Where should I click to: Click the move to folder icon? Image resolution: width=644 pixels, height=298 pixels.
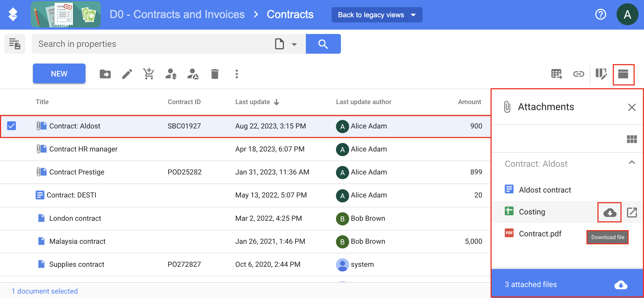pos(105,74)
